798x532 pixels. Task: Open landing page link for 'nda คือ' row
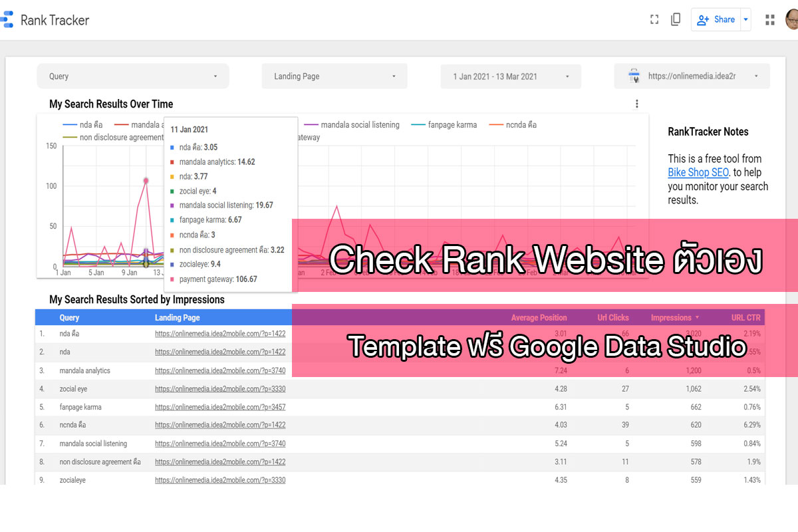pyautogui.click(x=220, y=334)
